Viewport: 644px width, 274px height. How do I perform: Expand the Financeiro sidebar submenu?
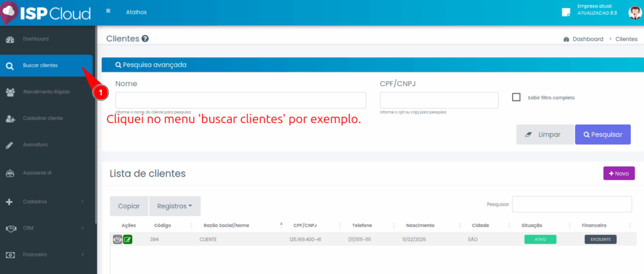(x=44, y=255)
